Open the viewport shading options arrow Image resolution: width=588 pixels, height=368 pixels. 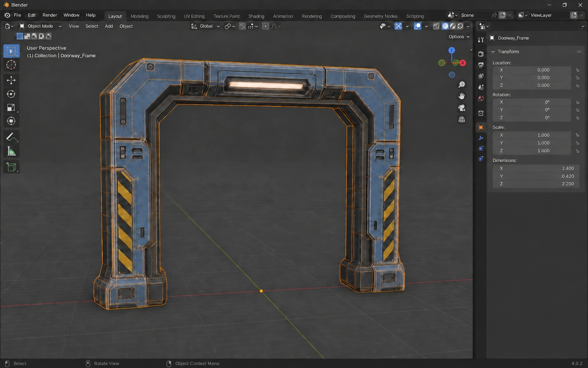[468, 26]
